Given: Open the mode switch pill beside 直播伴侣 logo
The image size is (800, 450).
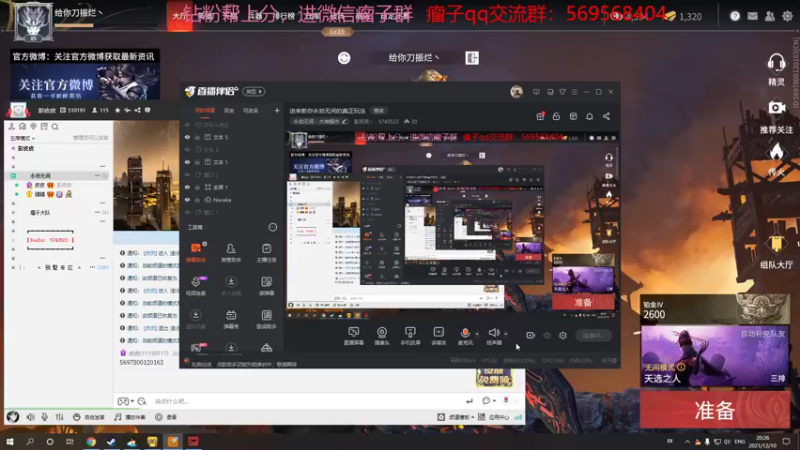Looking at the screenshot, I should 254,91.
